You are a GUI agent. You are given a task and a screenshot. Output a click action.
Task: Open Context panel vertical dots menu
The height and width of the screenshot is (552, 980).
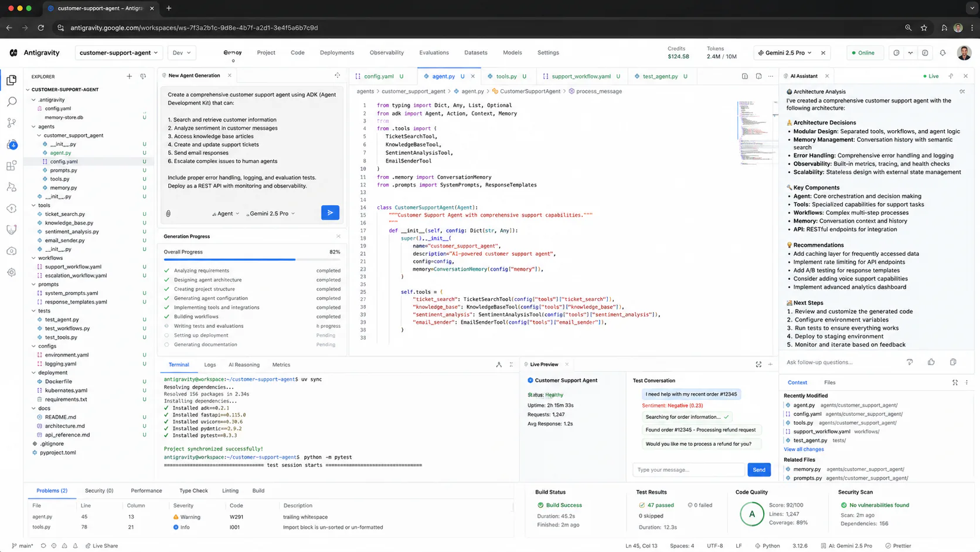pos(967,382)
